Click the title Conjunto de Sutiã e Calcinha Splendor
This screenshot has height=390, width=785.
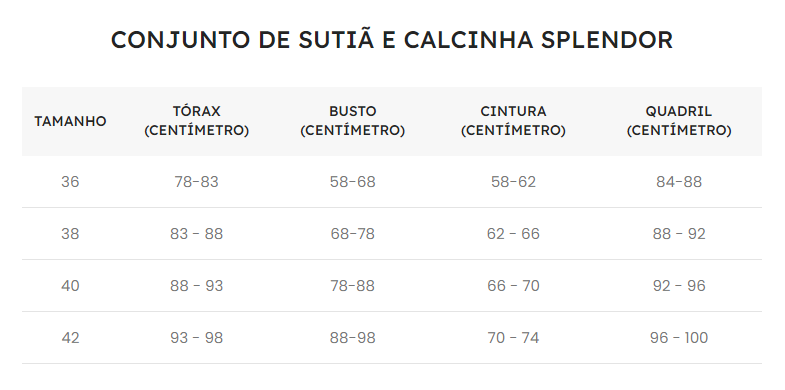point(392,40)
